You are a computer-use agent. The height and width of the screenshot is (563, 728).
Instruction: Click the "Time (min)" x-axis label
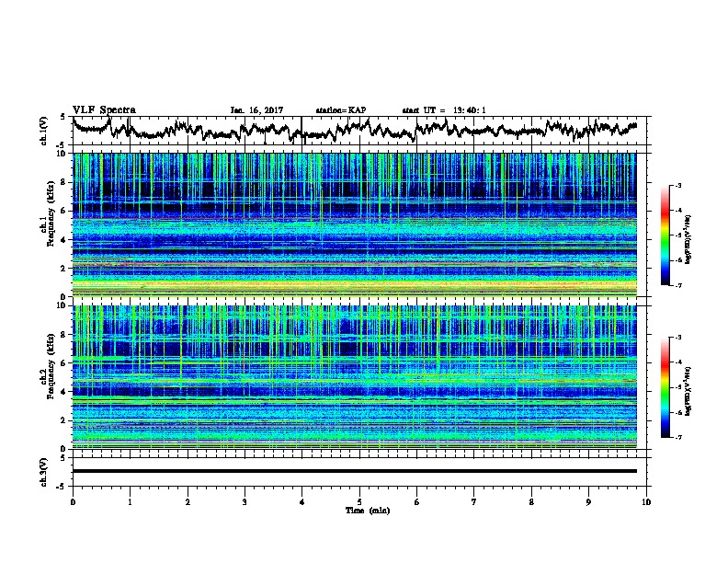pos(368,511)
